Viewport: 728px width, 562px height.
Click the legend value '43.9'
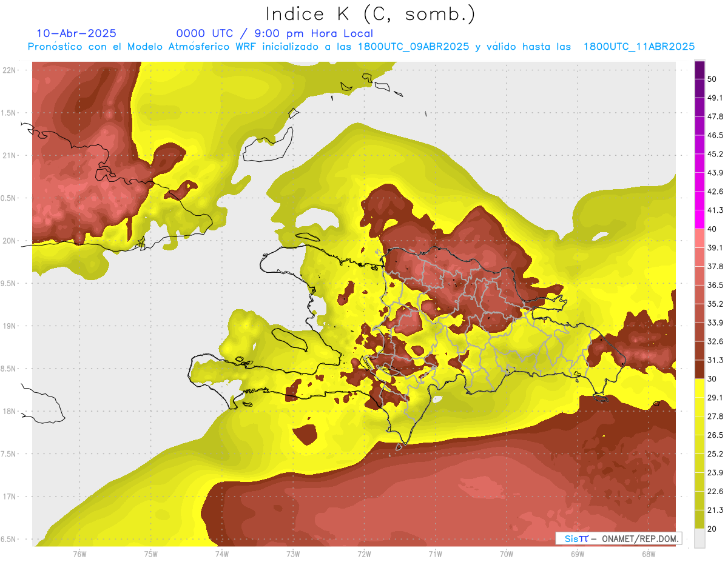click(715, 173)
